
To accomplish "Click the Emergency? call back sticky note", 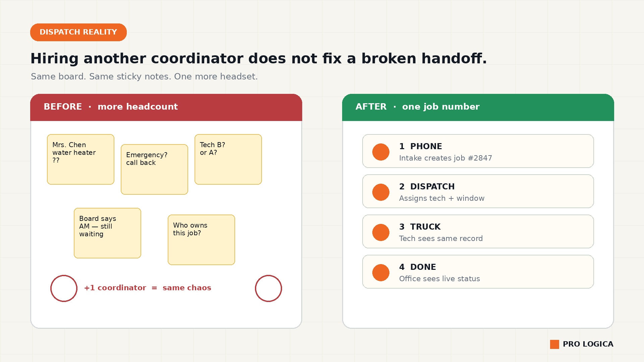I will point(154,169).
